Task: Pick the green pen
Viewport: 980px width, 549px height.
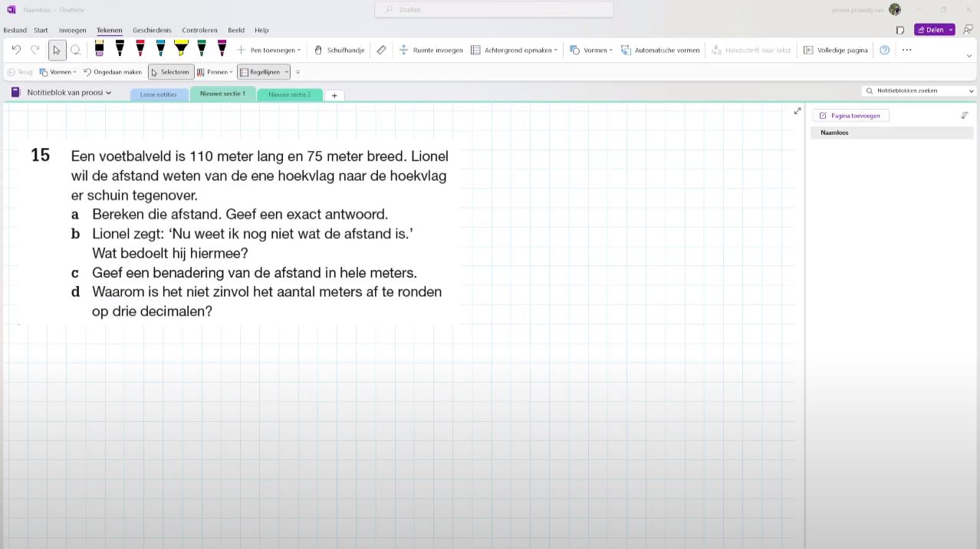Action: point(201,49)
